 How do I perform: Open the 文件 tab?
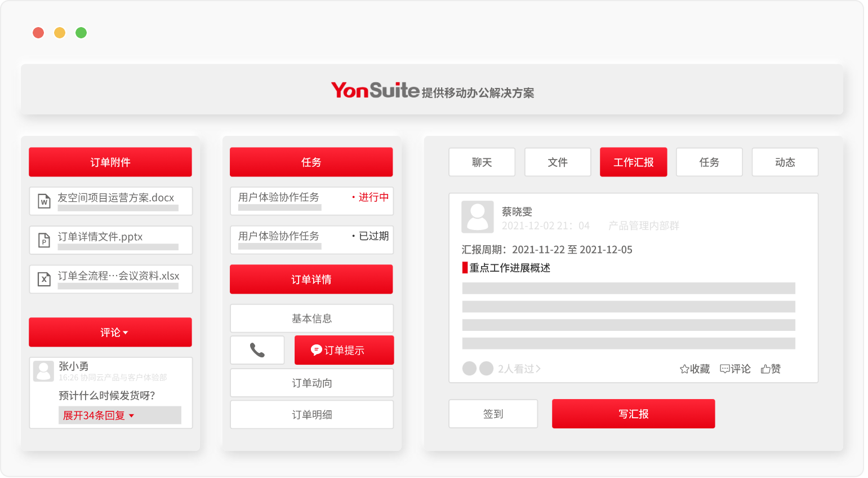[x=558, y=162]
